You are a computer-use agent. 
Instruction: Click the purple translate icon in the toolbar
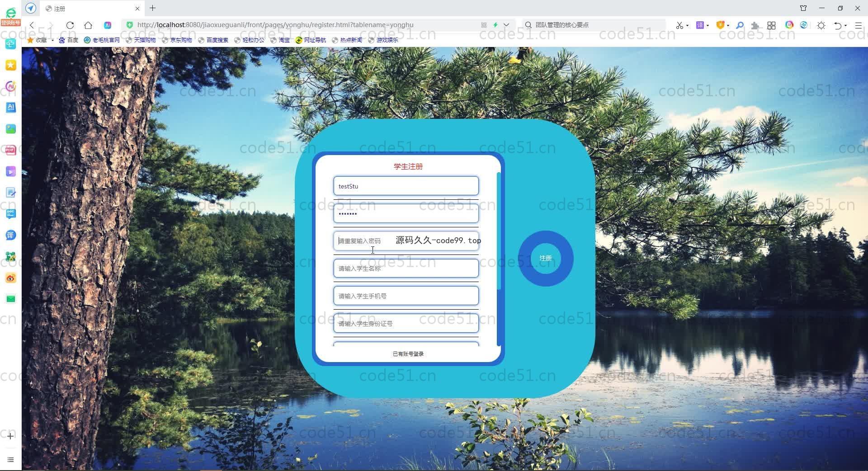700,25
